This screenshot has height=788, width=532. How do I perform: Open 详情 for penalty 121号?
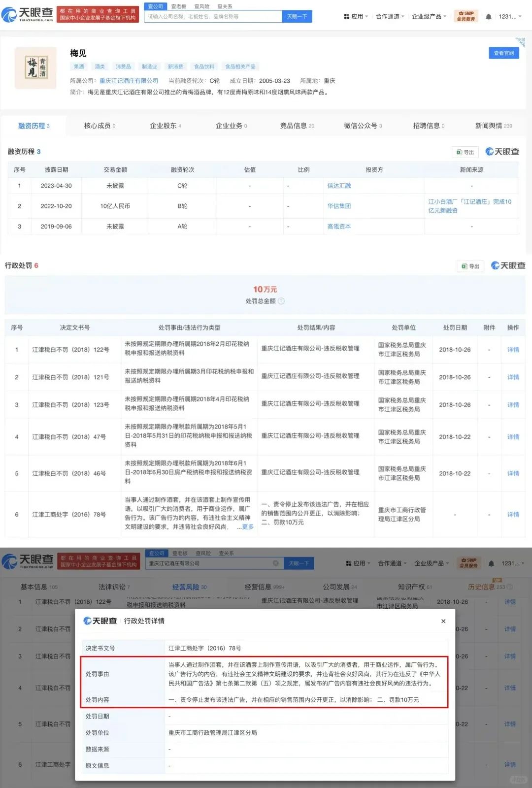click(x=513, y=377)
